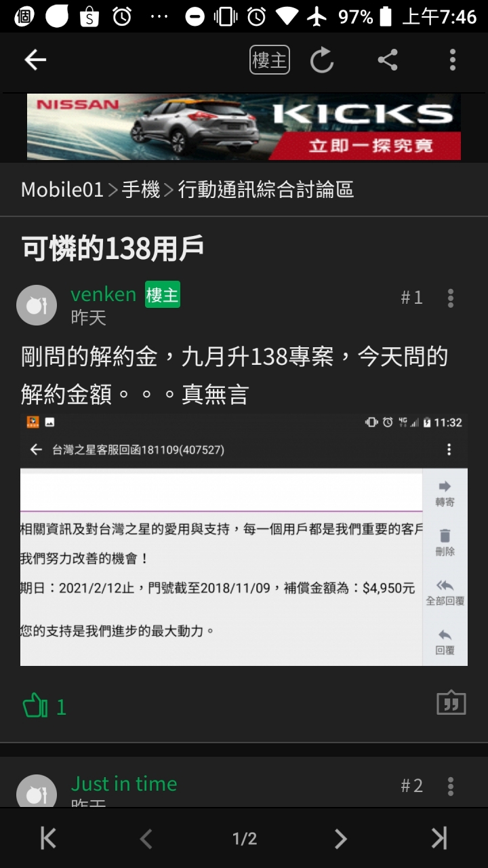Like post #1 with thumbs-up icon

tap(35, 707)
